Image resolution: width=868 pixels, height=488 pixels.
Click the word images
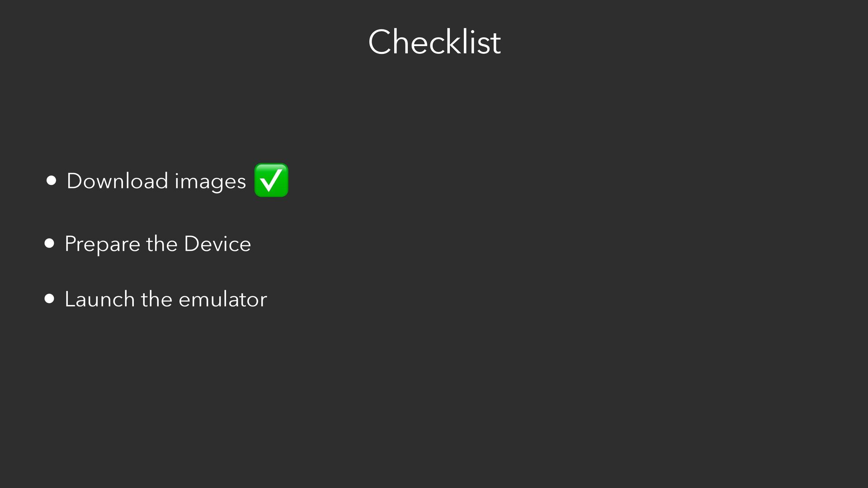coord(210,182)
